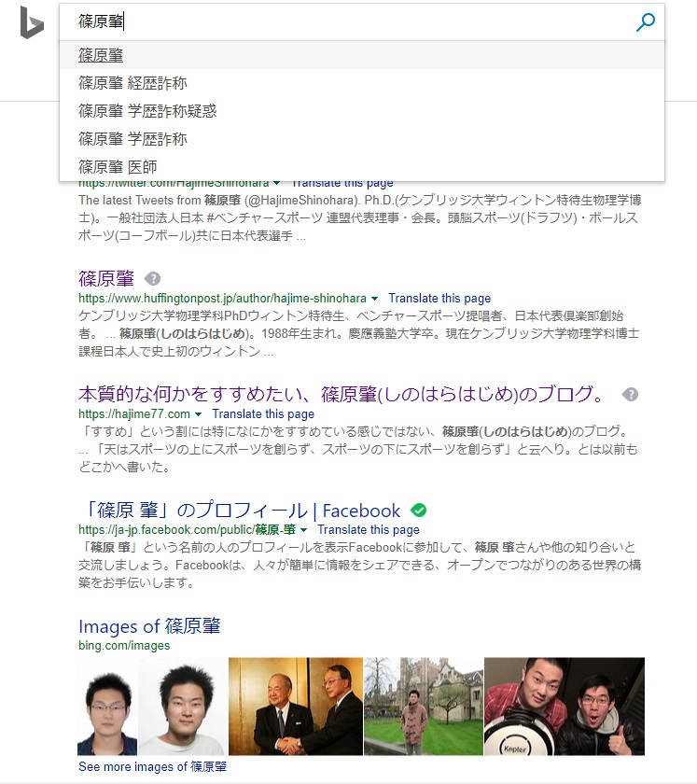Click the Bing logo icon
This screenshot has width=697, height=784.
point(32,23)
